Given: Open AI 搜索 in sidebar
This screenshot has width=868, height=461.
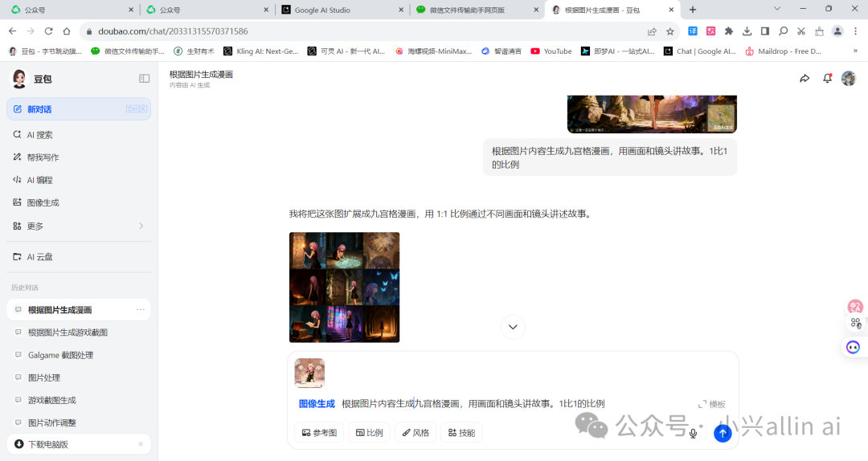Looking at the screenshot, I should [79, 134].
